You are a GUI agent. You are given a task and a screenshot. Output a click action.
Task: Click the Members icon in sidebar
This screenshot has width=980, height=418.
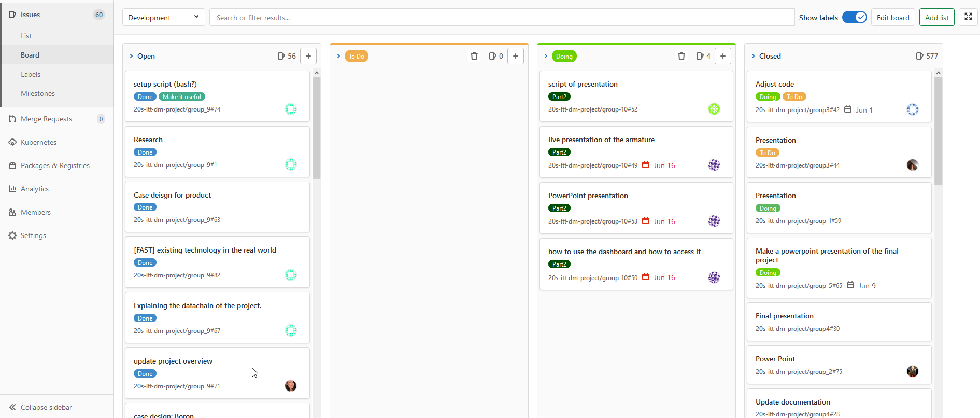(12, 212)
